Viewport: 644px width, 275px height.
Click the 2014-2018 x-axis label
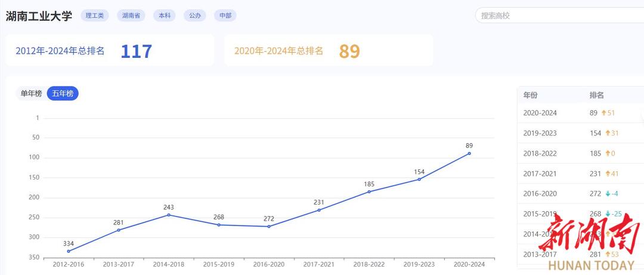(x=169, y=264)
